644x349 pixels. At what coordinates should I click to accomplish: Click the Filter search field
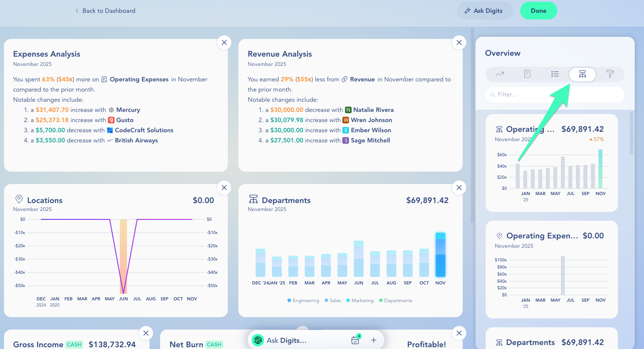(555, 94)
